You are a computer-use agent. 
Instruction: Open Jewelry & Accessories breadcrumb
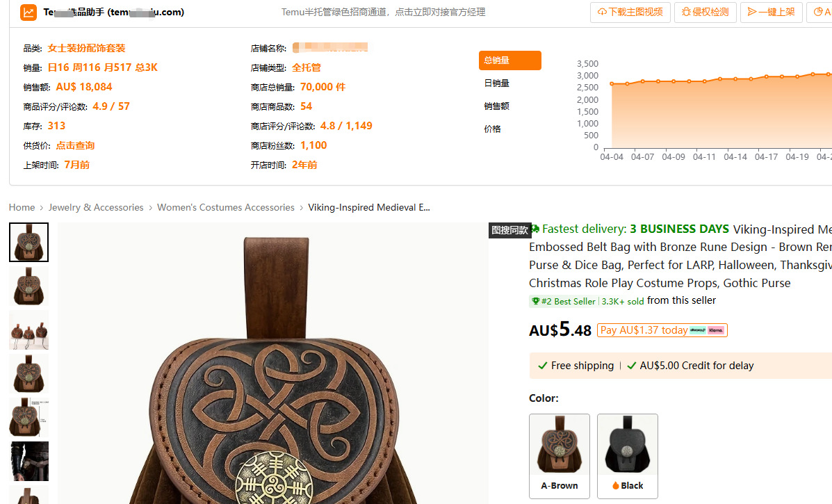click(x=96, y=207)
